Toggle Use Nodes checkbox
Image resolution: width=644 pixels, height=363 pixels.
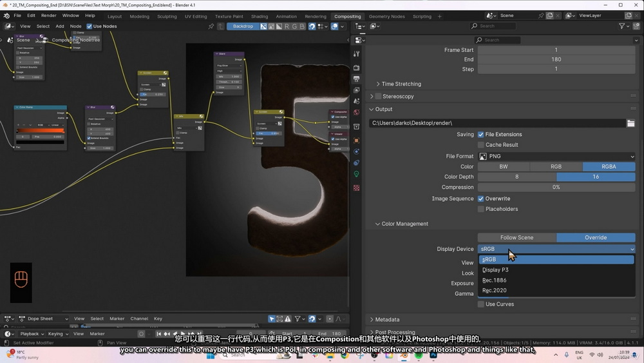point(89,26)
